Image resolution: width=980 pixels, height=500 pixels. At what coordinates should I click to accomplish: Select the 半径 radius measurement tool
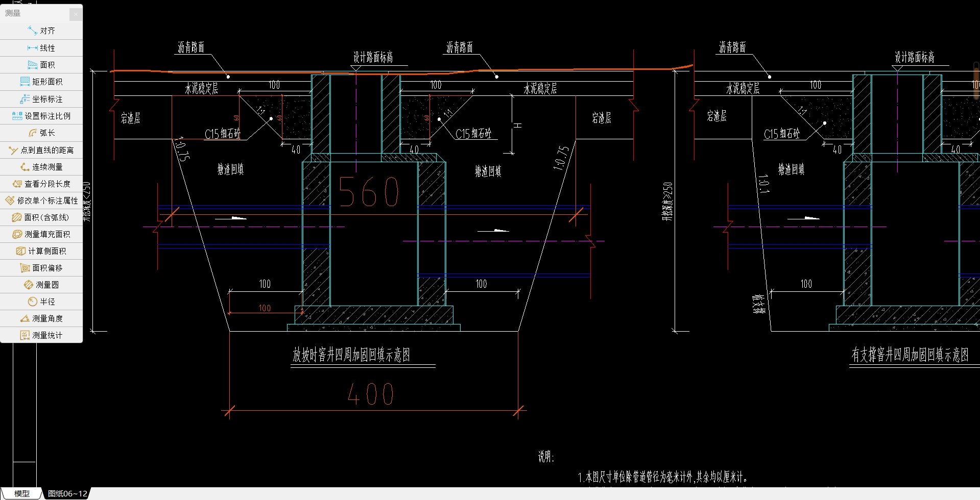pos(41,302)
